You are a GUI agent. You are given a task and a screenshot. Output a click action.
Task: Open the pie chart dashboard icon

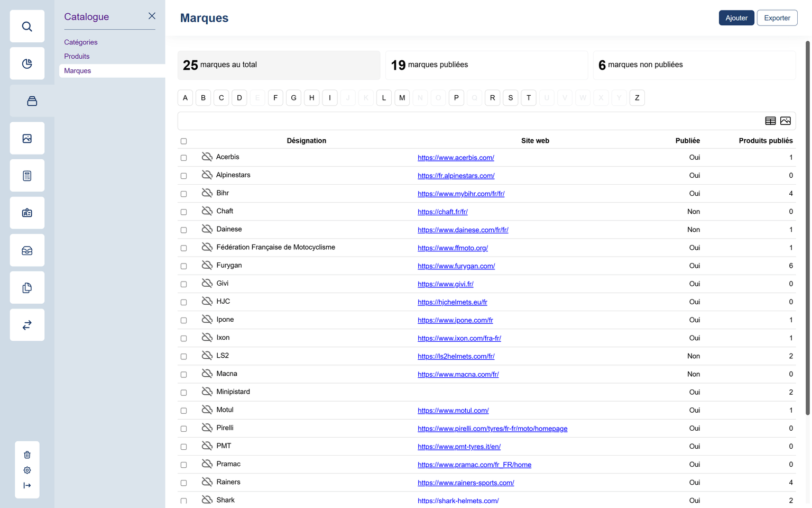27,63
